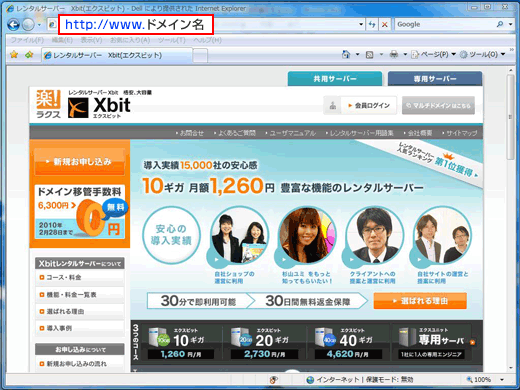Open コース・料金 in the sidebar
The image size is (520, 390).
pos(63,277)
